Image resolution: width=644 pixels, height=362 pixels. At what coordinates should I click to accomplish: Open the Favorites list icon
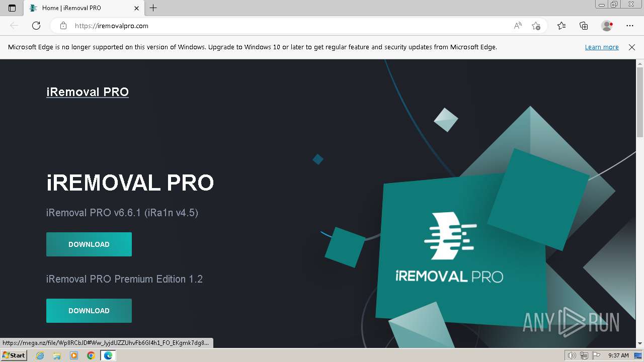coord(561,26)
